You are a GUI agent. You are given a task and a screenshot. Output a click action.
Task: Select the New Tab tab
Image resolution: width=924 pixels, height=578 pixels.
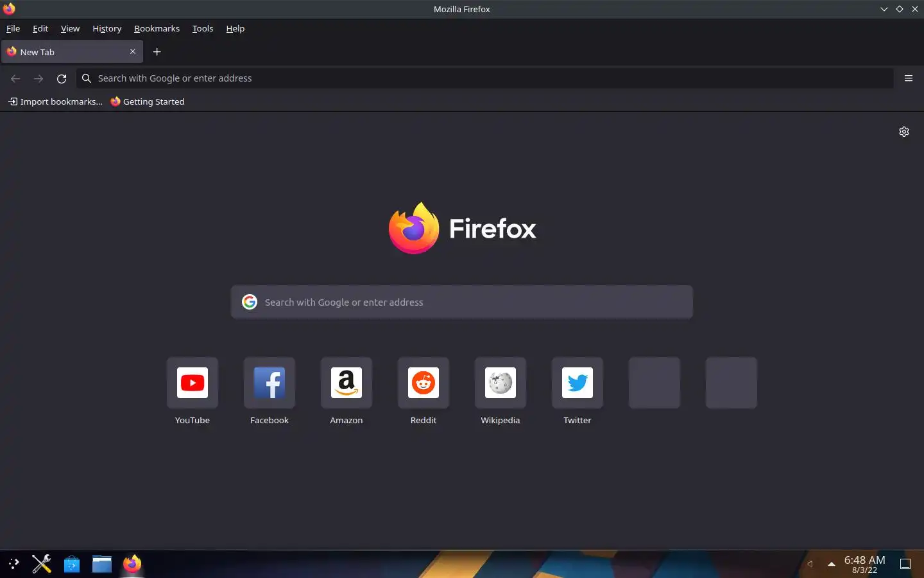72,52
